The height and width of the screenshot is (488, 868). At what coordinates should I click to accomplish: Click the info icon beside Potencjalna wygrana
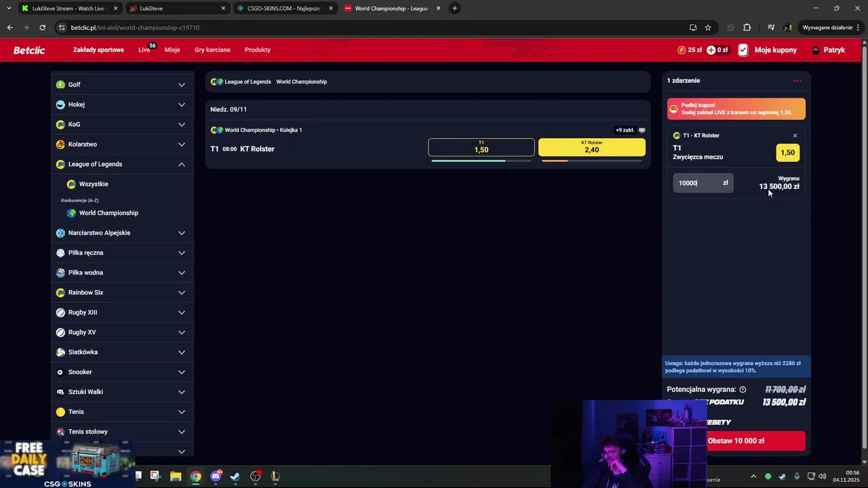[743, 390]
